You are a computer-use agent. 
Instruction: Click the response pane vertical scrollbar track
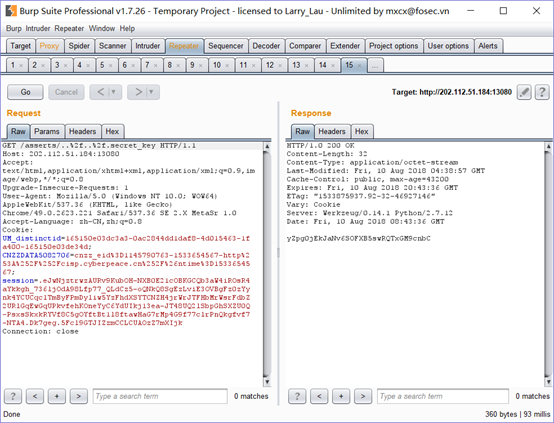548,264
